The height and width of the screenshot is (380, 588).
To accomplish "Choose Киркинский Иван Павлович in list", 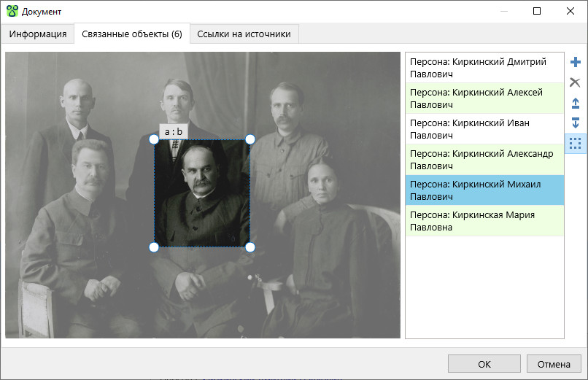I will [484, 129].
